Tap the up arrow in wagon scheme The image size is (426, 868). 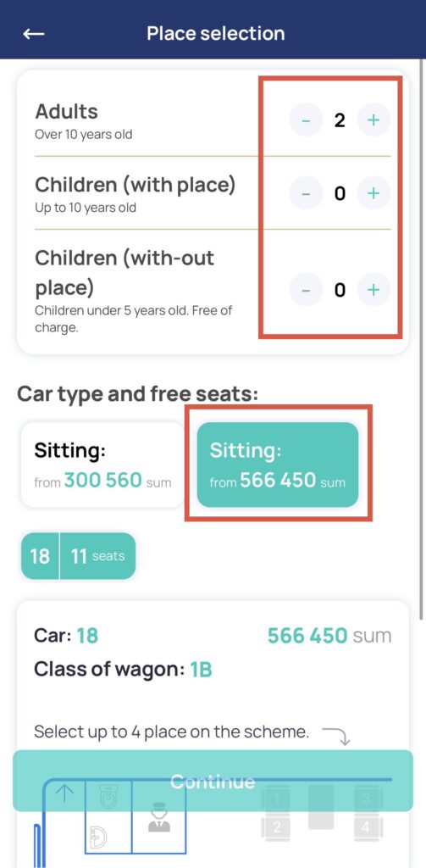[64, 793]
